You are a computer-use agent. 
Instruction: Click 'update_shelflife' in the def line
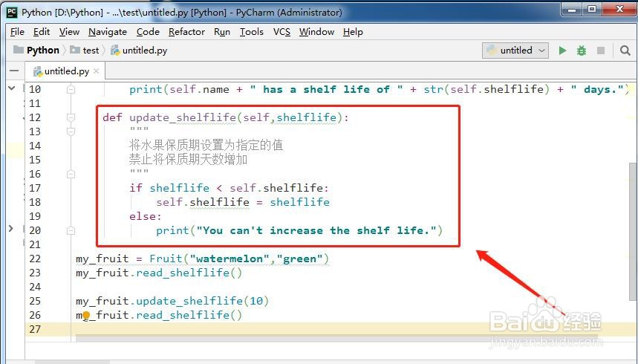coord(183,117)
